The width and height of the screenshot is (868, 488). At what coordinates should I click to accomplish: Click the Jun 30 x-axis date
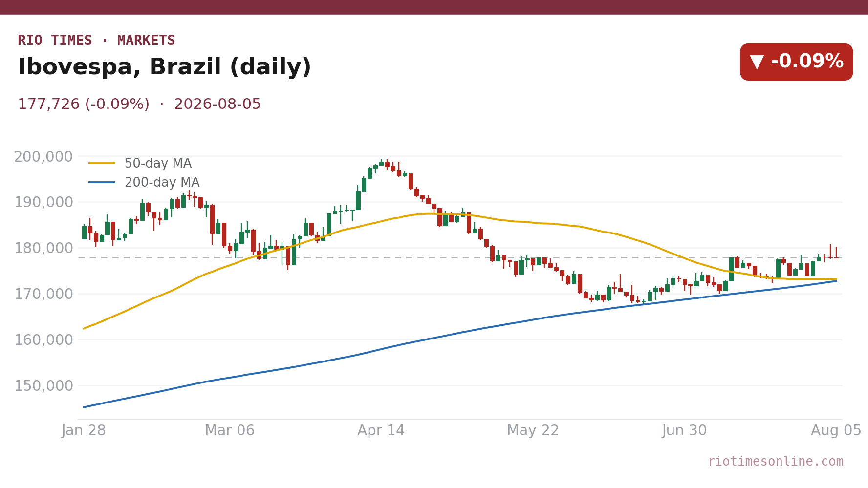click(684, 431)
